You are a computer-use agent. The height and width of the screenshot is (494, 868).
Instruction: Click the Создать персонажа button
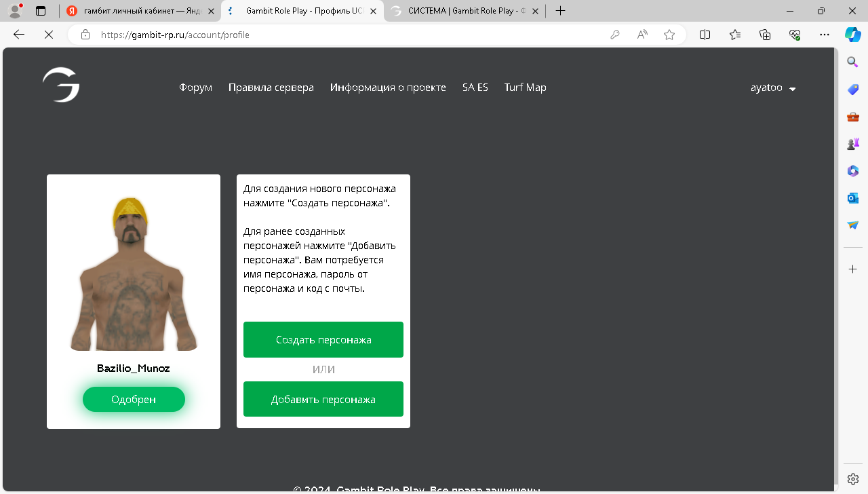pyautogui.click(x=323, y=339)
